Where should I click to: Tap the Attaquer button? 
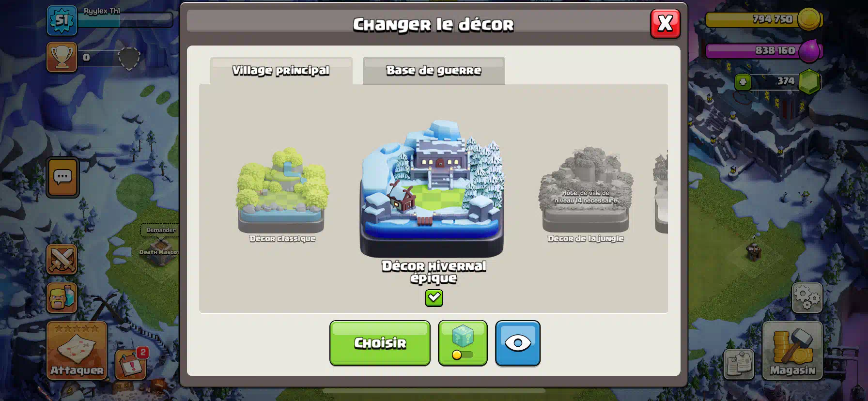pos(77,350)
